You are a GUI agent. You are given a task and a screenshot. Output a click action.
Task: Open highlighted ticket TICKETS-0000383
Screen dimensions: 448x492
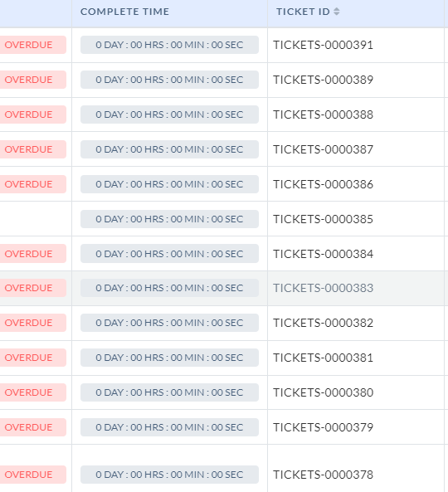[x=323, y=288]
